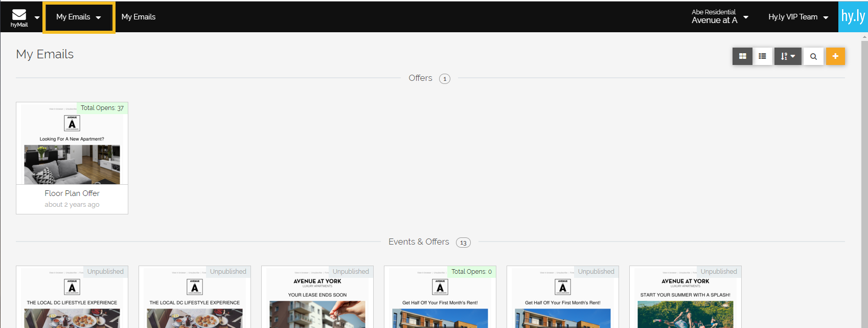This screenshot has width=868, height=328.
Task: Open the Hy.ly VIP Team menu
Action: 798,17
